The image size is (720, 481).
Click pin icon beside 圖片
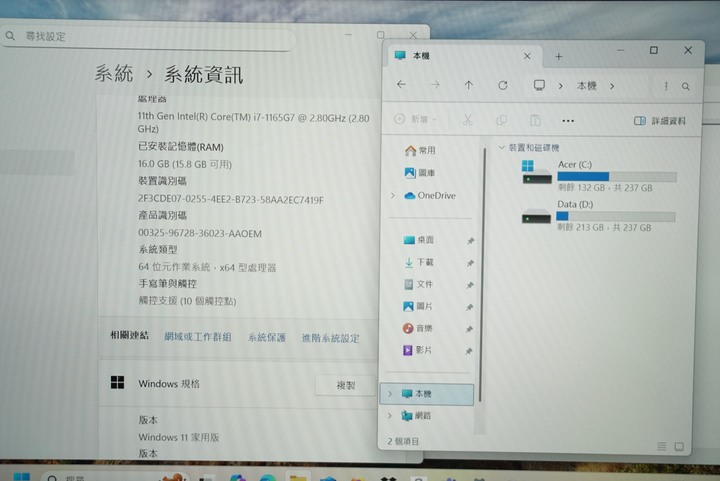pyautogui.click(x=469, y=307)
